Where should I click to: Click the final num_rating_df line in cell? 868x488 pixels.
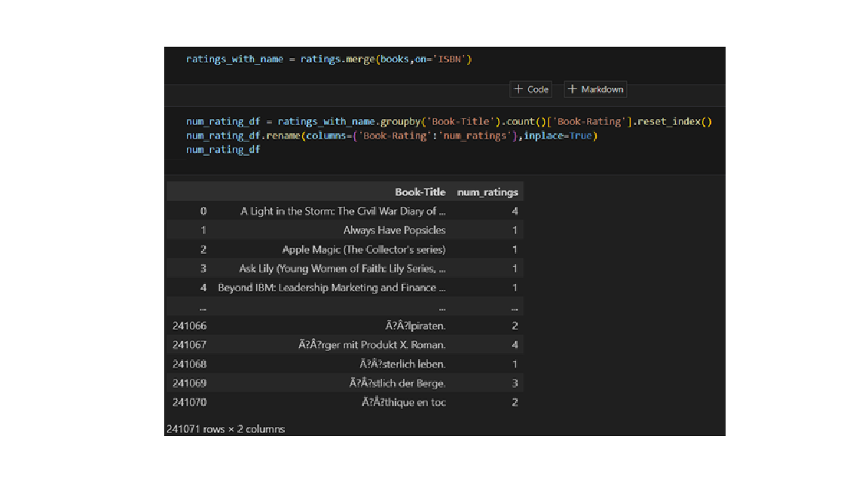(x=223, y=150)
